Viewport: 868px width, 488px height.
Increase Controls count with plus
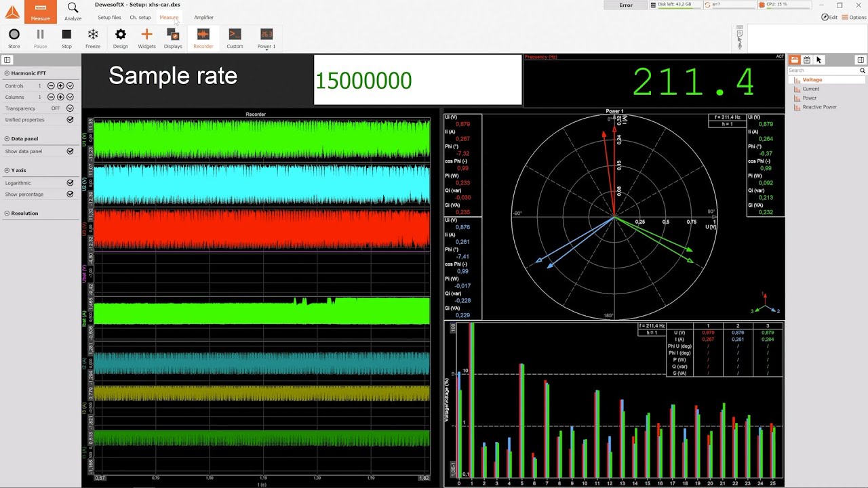coord(60,86)
